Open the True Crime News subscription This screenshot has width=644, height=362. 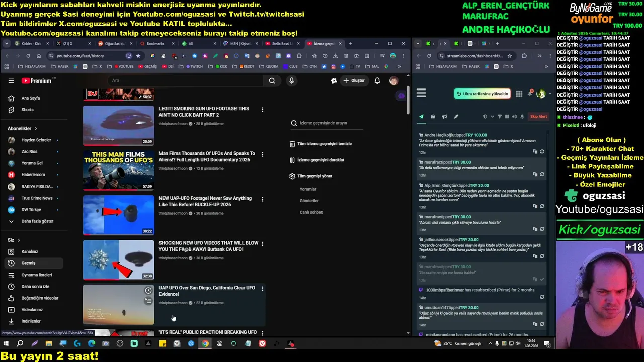point(33,198)
